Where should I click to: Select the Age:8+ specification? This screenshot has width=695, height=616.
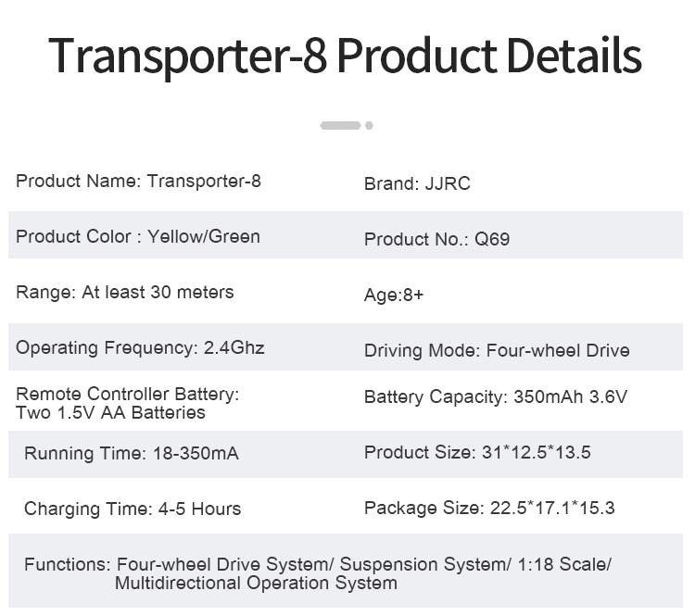394,295
